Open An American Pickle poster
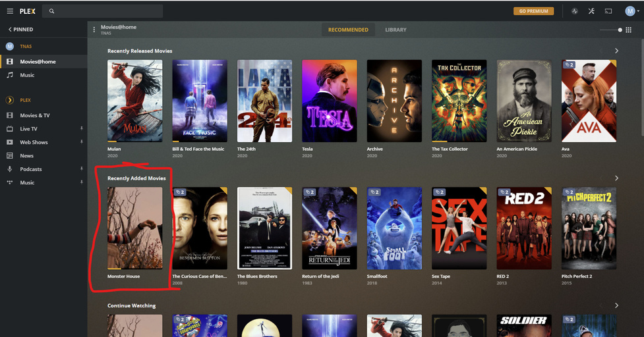The width and height of the screenshot is (644, 337). coord(524,101)
